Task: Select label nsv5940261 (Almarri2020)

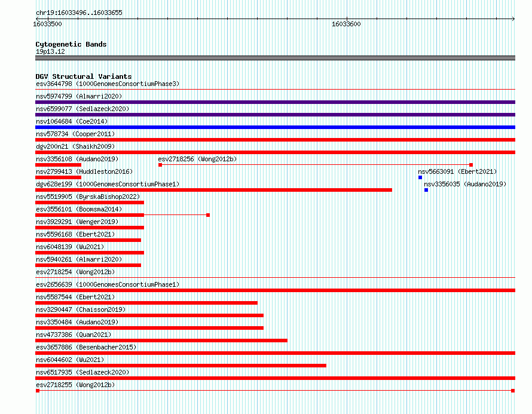Action: point(79,259)
